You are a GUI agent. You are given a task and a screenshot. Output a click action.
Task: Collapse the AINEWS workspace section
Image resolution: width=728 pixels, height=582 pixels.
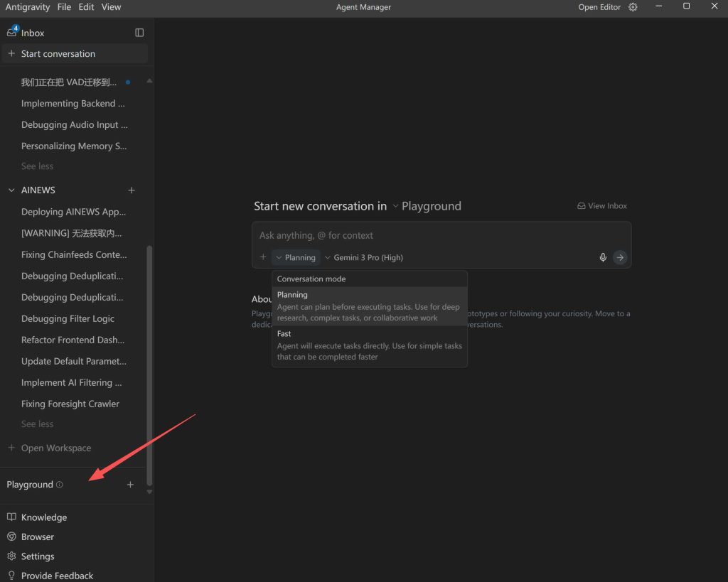pyautogui.click(x=11, y=190)
